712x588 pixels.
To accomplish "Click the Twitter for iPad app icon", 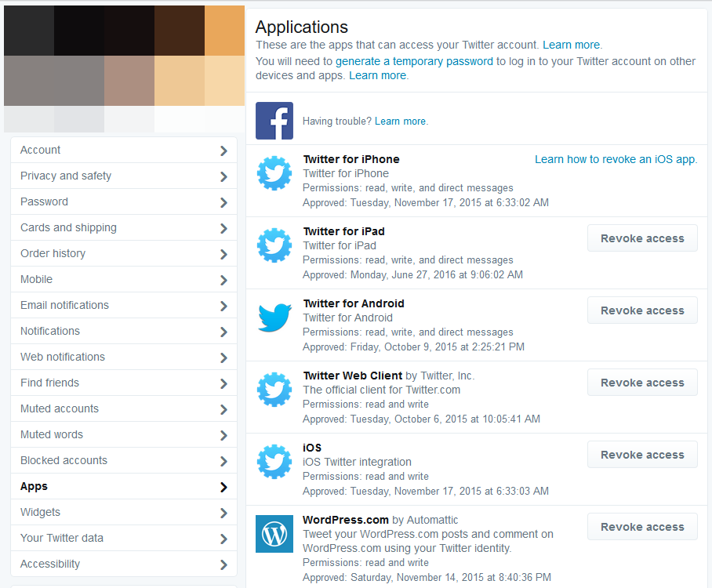I will click(x=274, y=245).
